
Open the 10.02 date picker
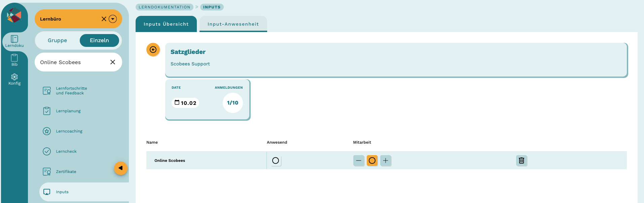[185, 103]
